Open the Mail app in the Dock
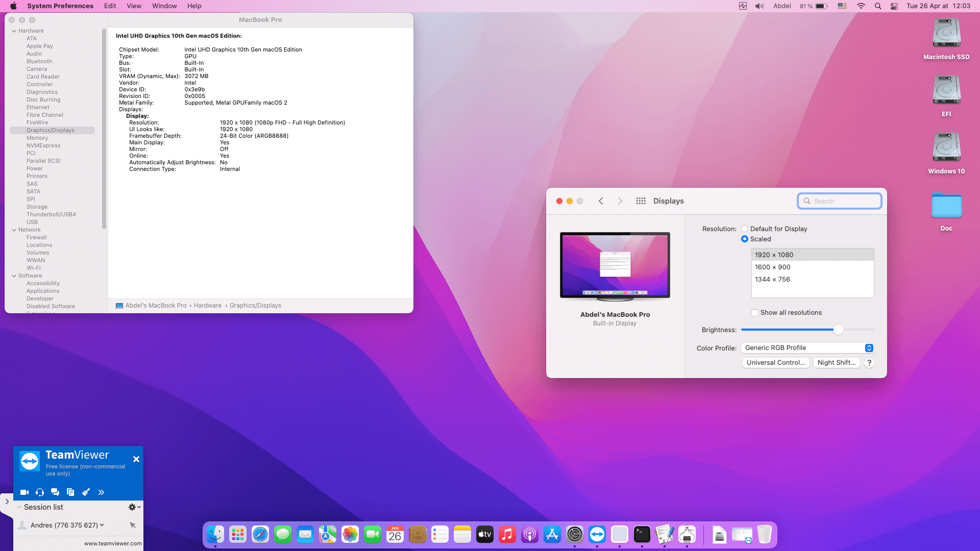Viewport: 980px width, 551px height. click(x=305, y=534)
